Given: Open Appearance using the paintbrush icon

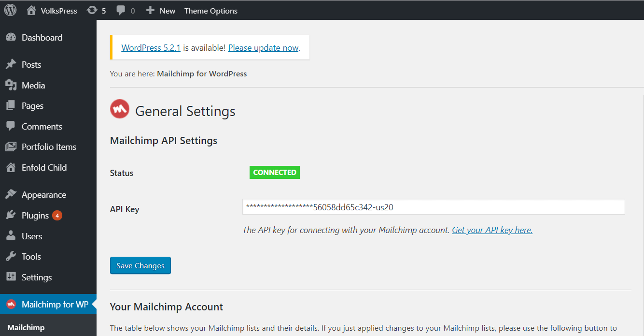Looking at the screenshot, I should pos(12,194).
